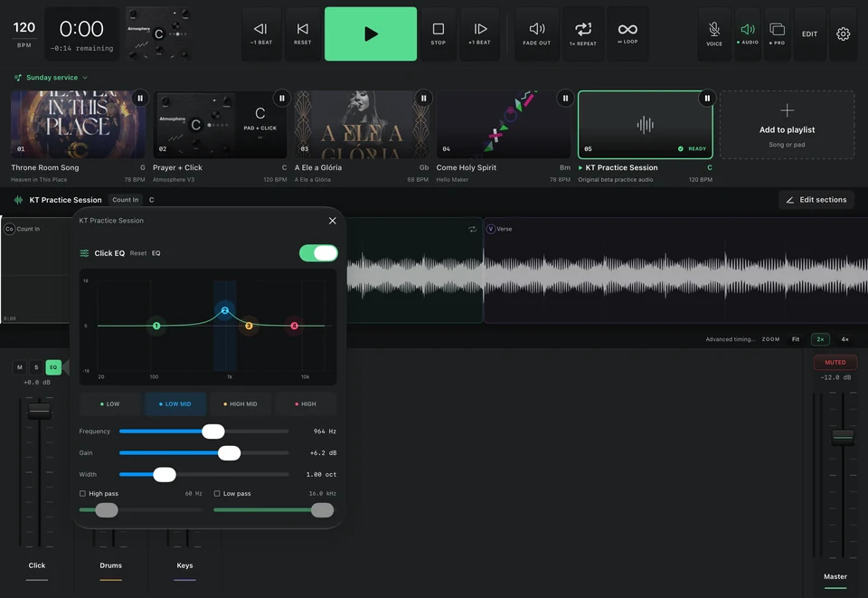Click the pause icon on Prayer + Click

coord(282,98)
